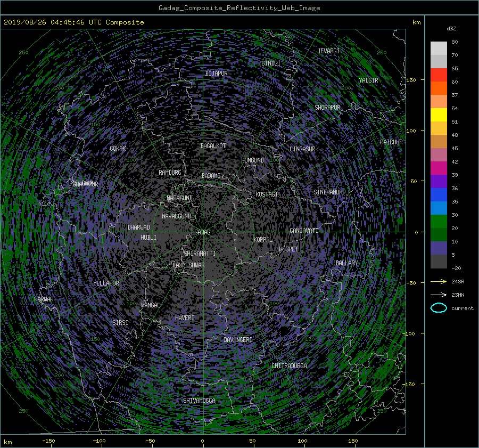The image size is (479, 448).
Task: Click the DAVANGERI city label
Action: [238, 340]
